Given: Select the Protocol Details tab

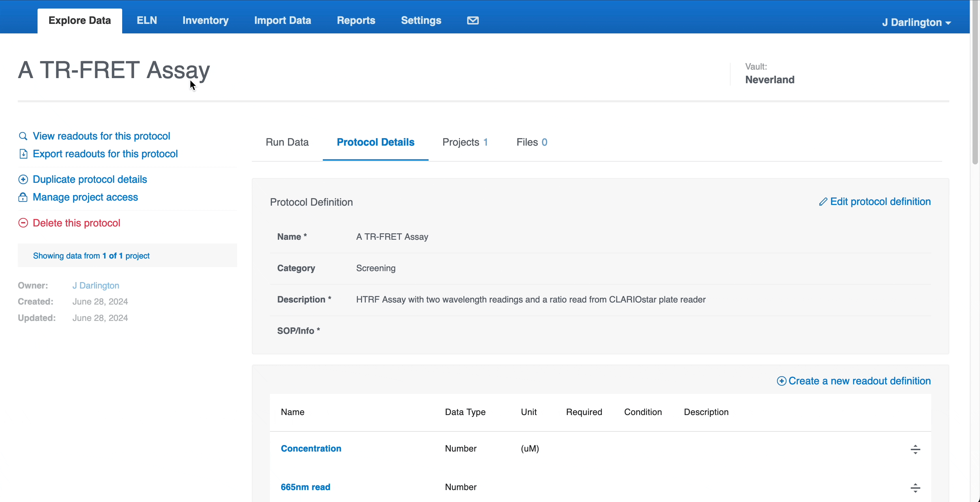Looking at the screenshot, I should 375,142.
